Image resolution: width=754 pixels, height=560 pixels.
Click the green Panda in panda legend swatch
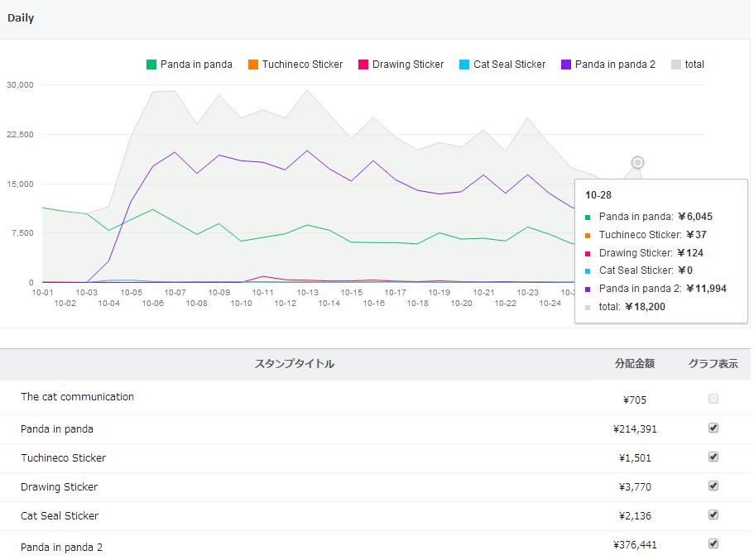[151, 65]
